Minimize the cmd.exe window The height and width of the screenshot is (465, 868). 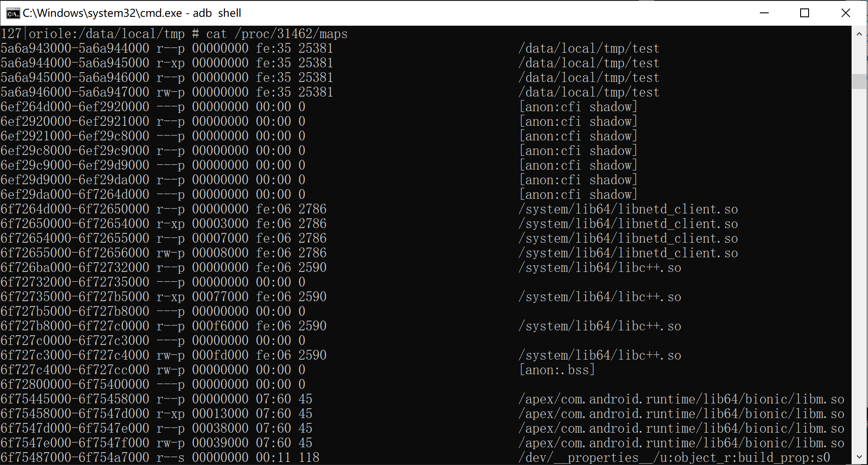pyautogui.click(x=764, y=13)
